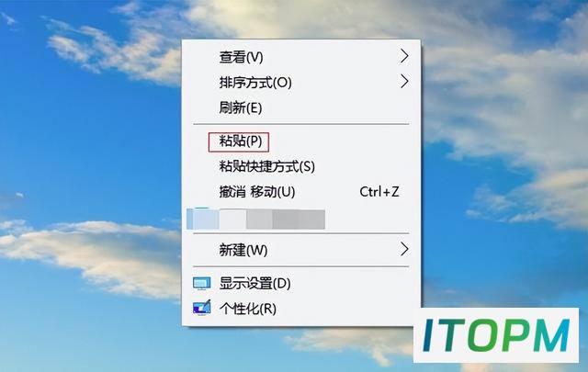Select 刷新(E) to refresh the desktop

301,107
